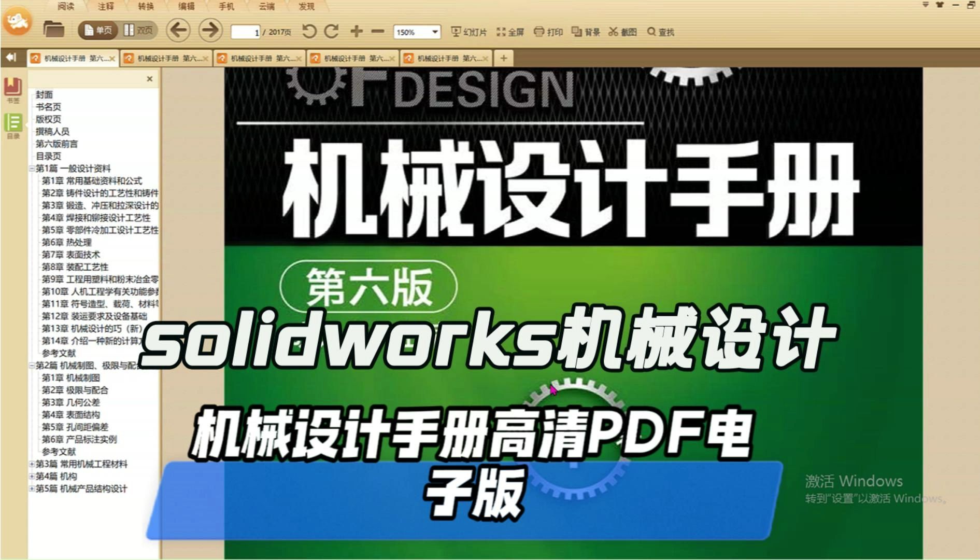Switch to single-page (单页) view
The image size is (980, 560).
pyautogui.click(x=98, y=31)
